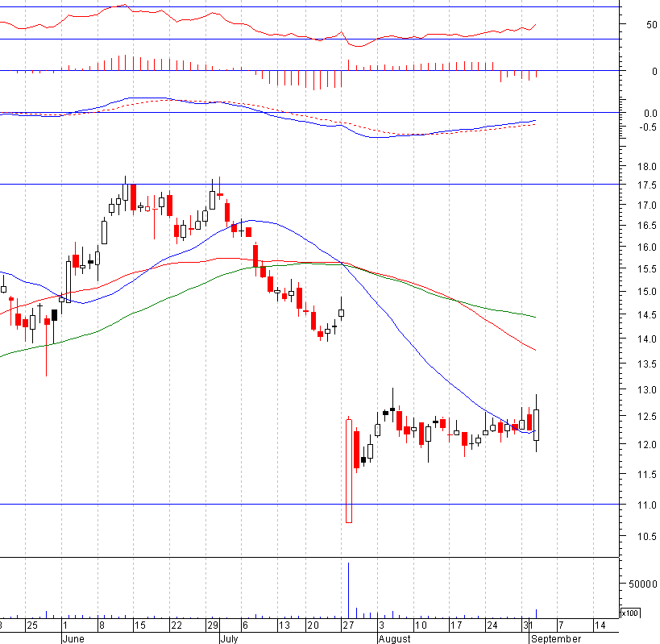This screenshot has height=644, width=660.
Task: Select the "31" date label on time axis
Action: (x=528, y=625)
